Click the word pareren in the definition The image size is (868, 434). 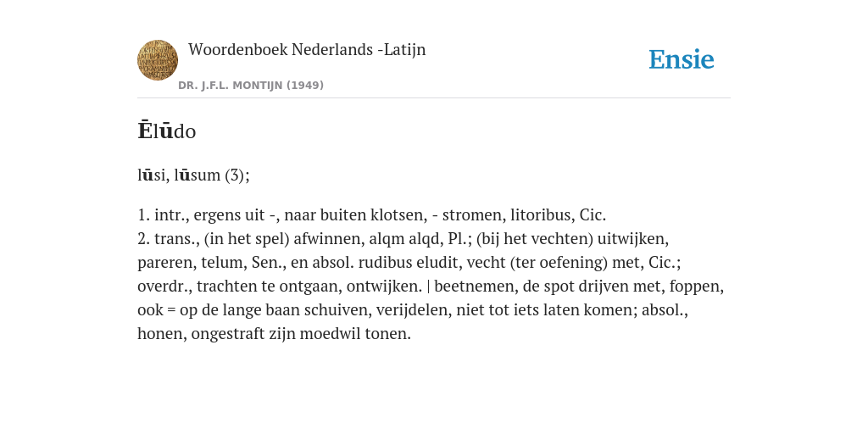click(x=165, y=263)
